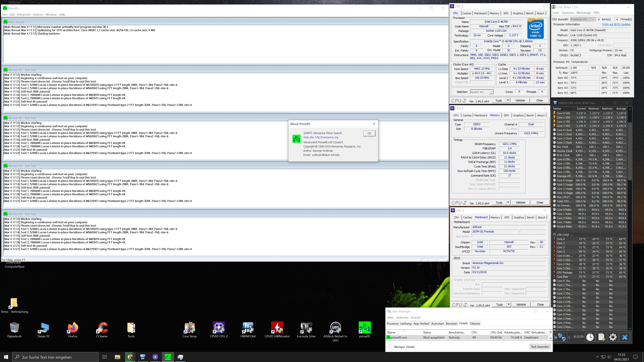
Task: Open the Temp - Verknüpfung folder shortcut
Action: 14,306
